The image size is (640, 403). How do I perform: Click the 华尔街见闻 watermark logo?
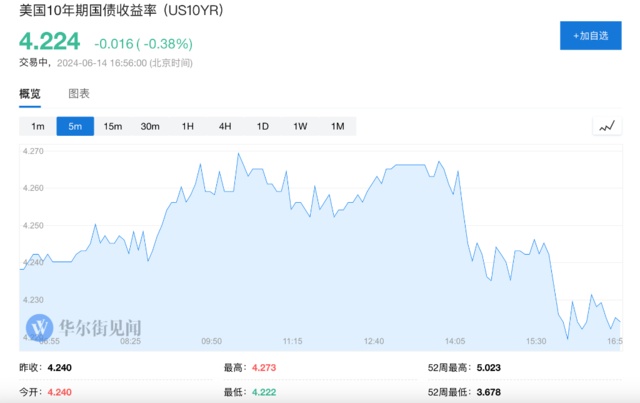tap(84, 327)
